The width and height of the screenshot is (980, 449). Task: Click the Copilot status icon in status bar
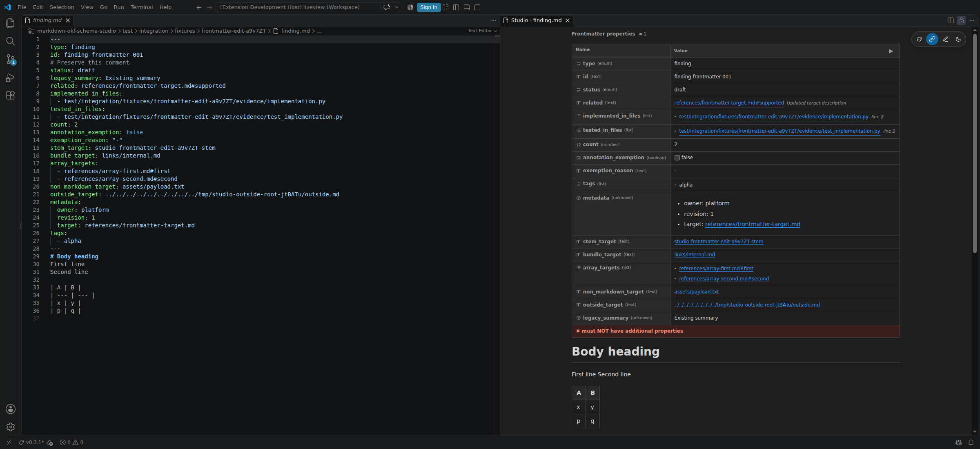[959, 442]
